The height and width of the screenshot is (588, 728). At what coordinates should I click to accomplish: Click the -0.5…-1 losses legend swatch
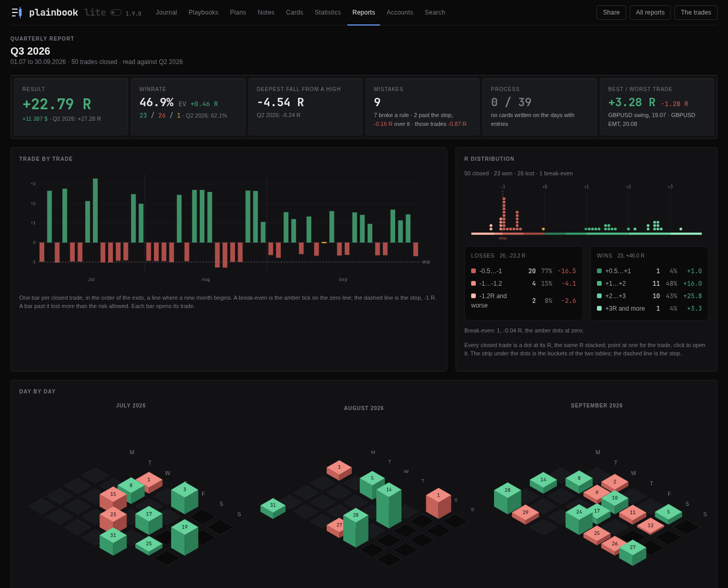pos(473,271)
